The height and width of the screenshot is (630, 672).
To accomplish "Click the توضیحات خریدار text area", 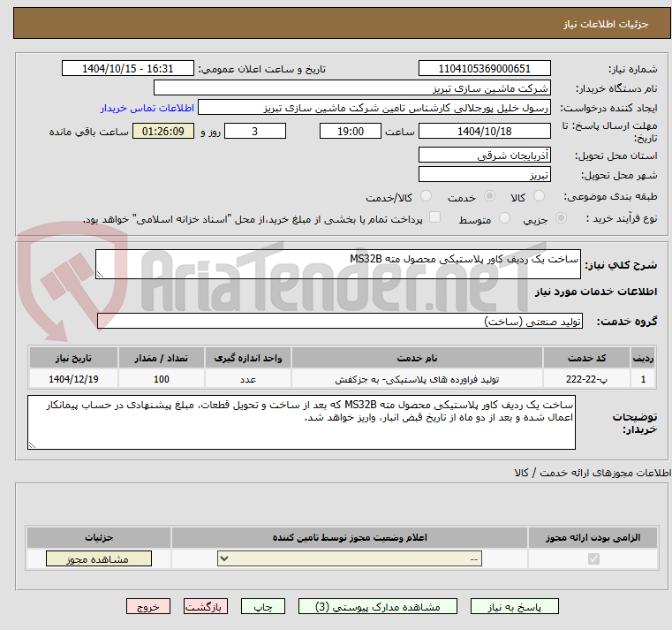I will (x=301, y=422).
